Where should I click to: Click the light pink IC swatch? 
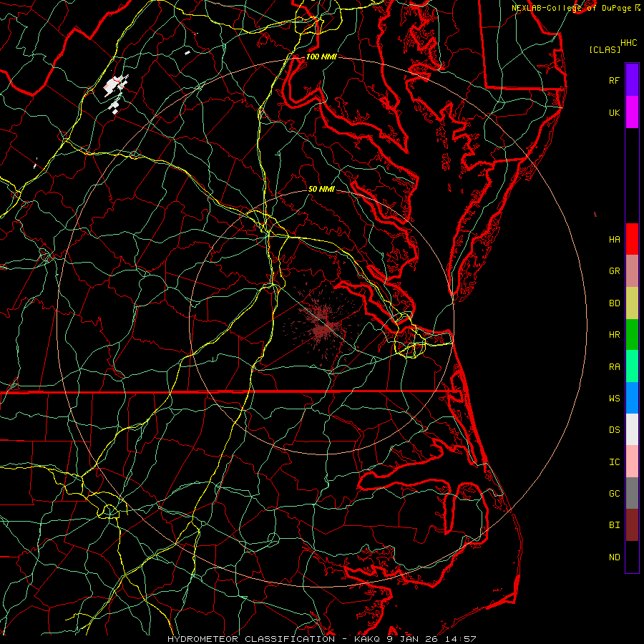click(632, 462)
